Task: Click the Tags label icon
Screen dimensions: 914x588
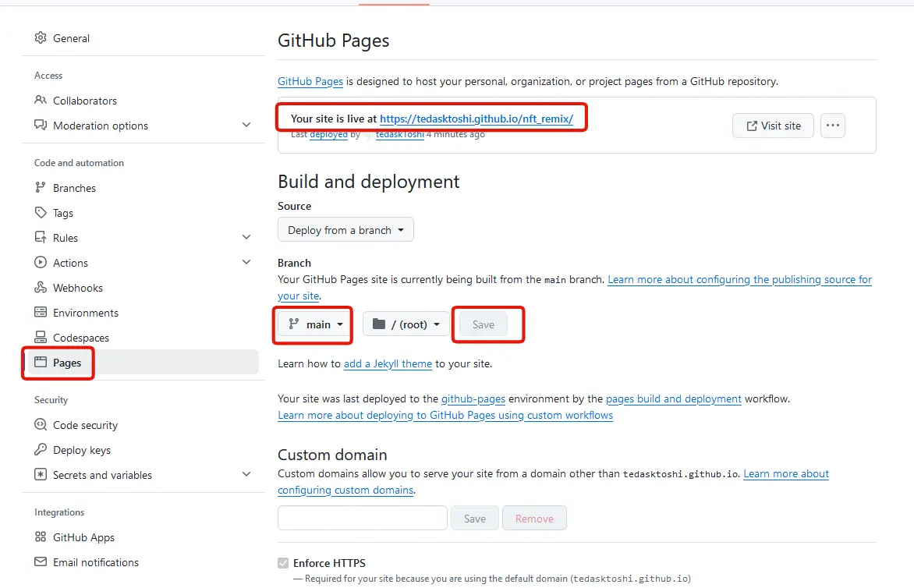Action: tap(41, 213)
